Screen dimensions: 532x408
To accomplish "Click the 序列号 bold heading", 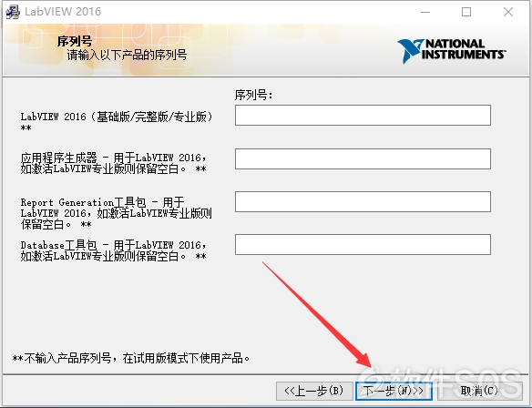I will pos(75,41).
